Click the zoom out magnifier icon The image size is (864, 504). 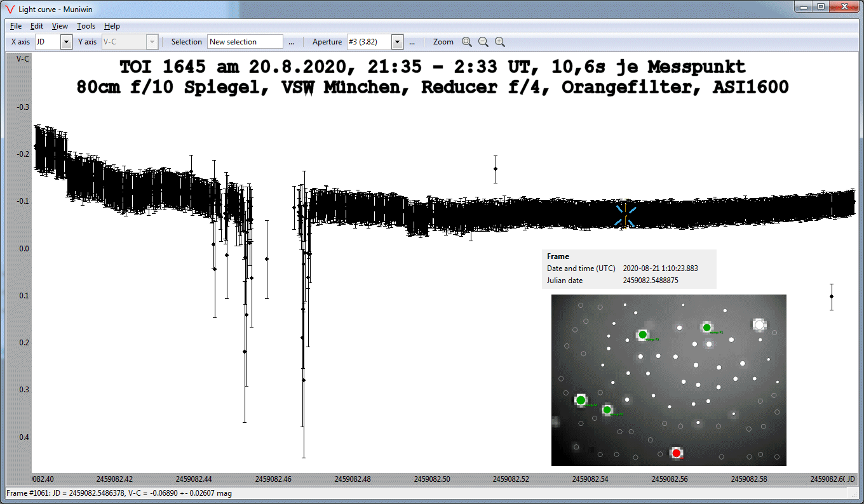[483, 42]
